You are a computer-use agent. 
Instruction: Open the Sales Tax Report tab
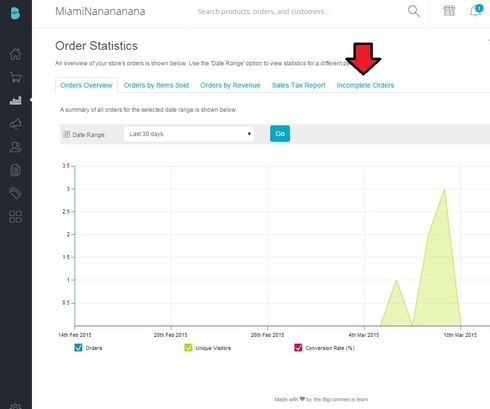coord(298,85)
